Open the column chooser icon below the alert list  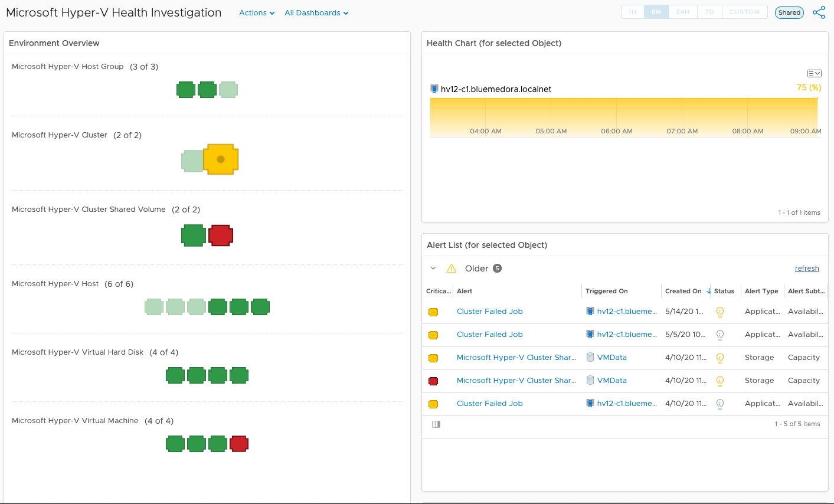coord(436,424)
